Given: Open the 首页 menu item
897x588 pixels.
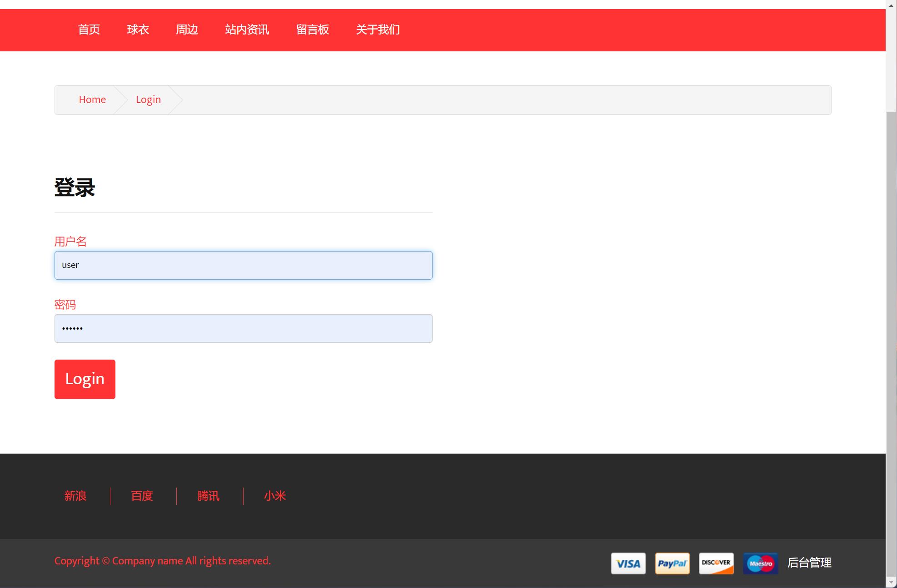Looking at the screenshot, I should pyautogui.click(x=89, y=30).
